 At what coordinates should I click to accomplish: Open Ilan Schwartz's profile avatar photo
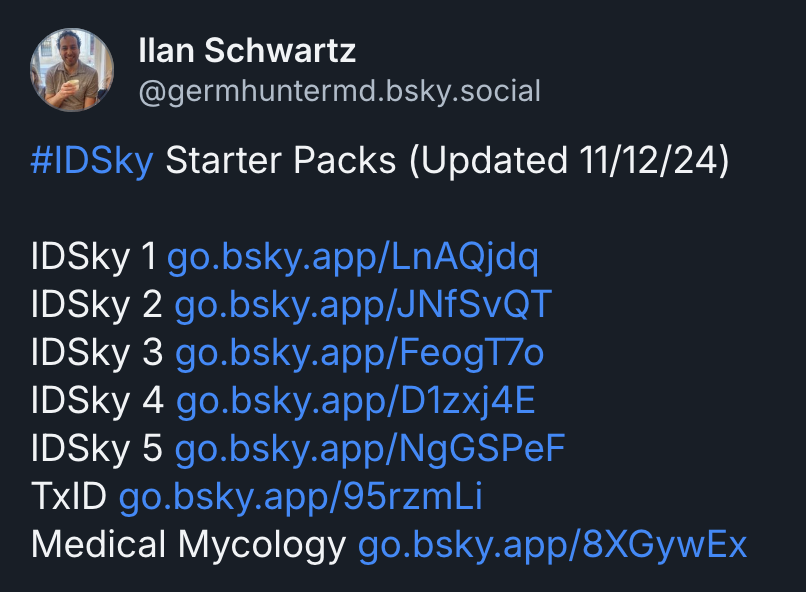click(x=72, y=70)
